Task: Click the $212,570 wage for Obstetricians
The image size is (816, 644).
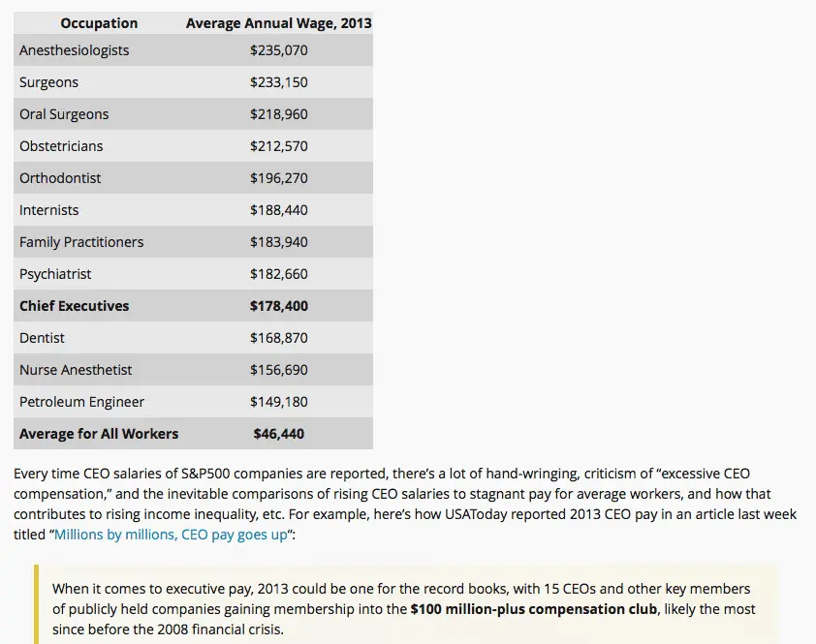Action: click(279, 146)
